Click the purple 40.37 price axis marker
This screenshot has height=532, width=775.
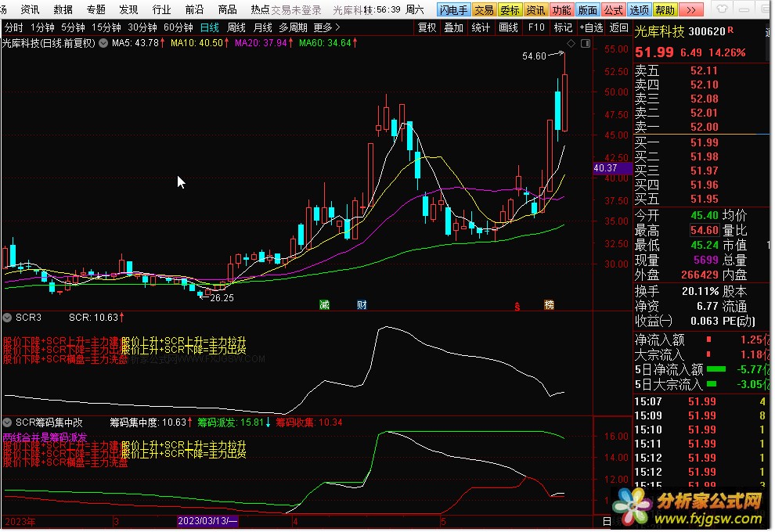click(x=612, y=168)
